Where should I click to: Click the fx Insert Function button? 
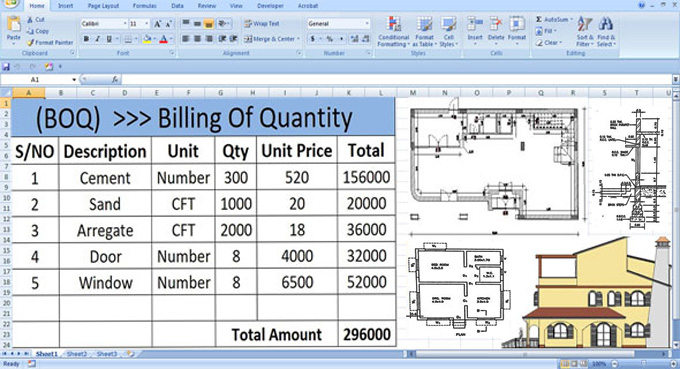(x=114, y=79)
